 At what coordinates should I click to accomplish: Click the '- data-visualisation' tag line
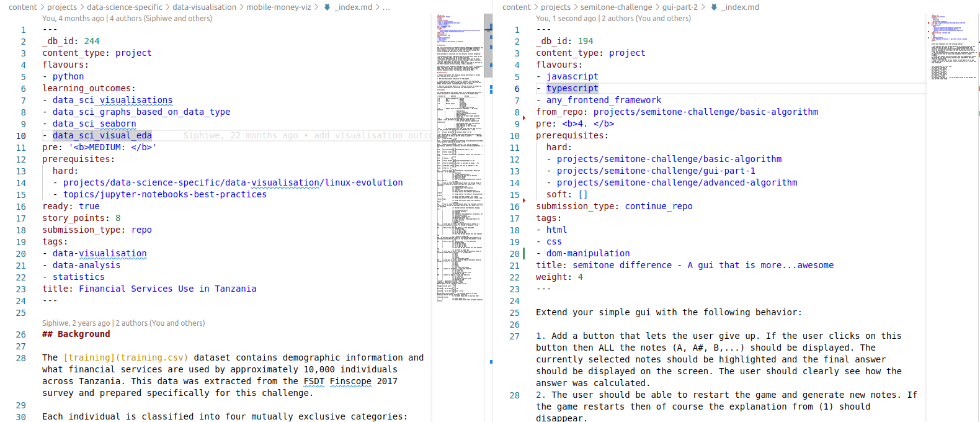[94, 253]
